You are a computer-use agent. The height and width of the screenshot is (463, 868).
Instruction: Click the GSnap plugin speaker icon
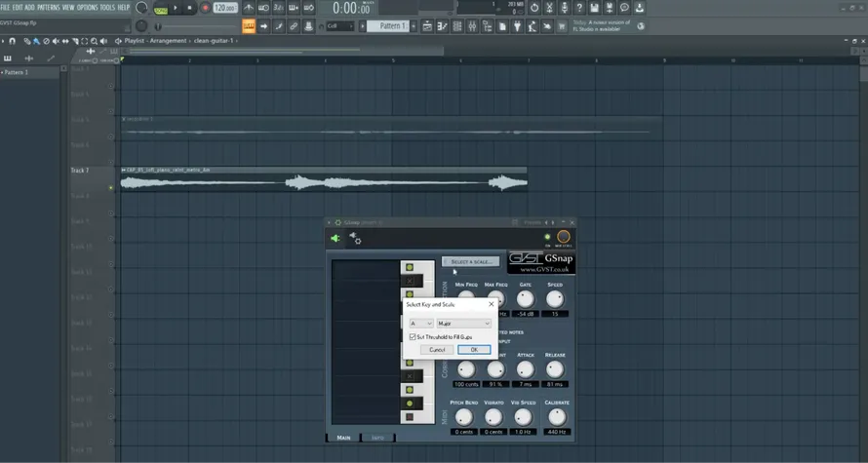pos(335,239)
